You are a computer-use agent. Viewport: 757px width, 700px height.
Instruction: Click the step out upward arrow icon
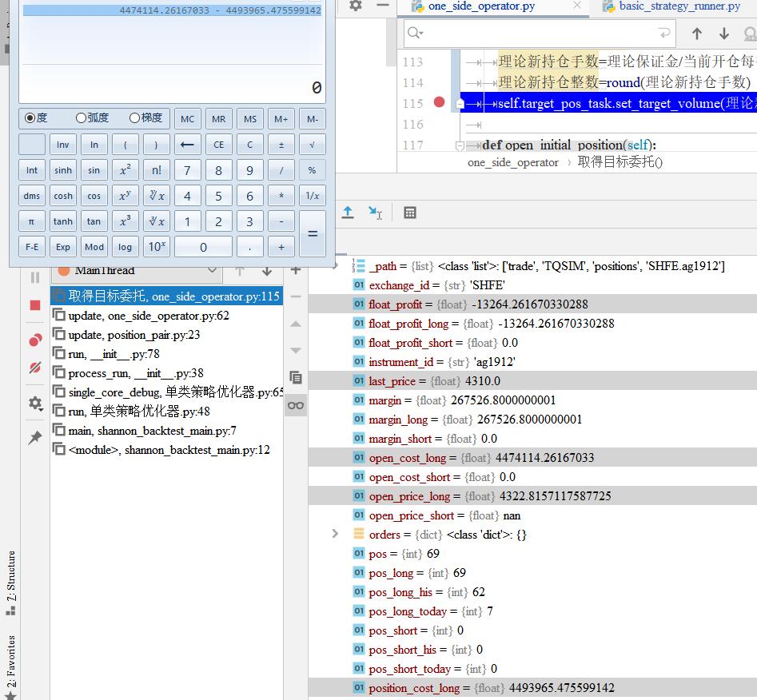coord(348,213)
